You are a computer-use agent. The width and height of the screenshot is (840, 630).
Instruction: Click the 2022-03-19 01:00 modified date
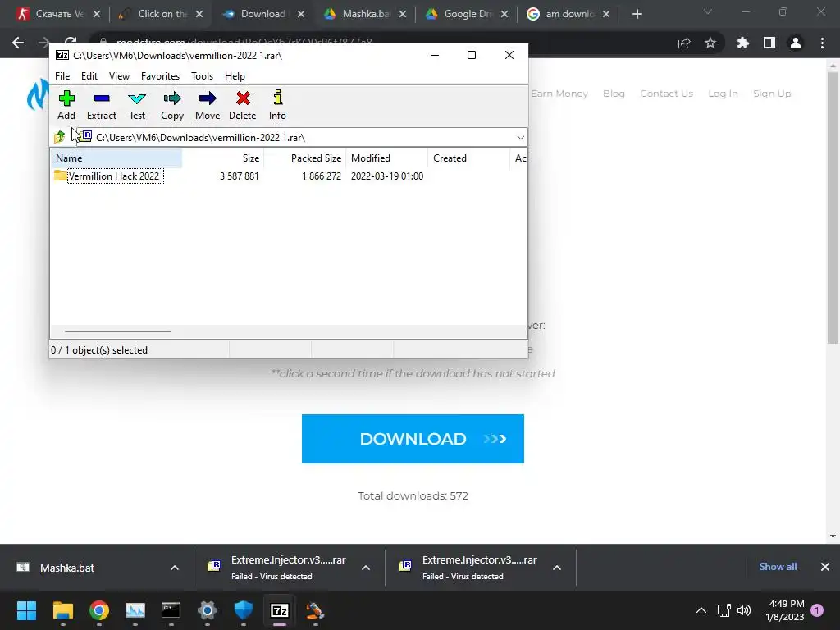click(x=387, y=176)
